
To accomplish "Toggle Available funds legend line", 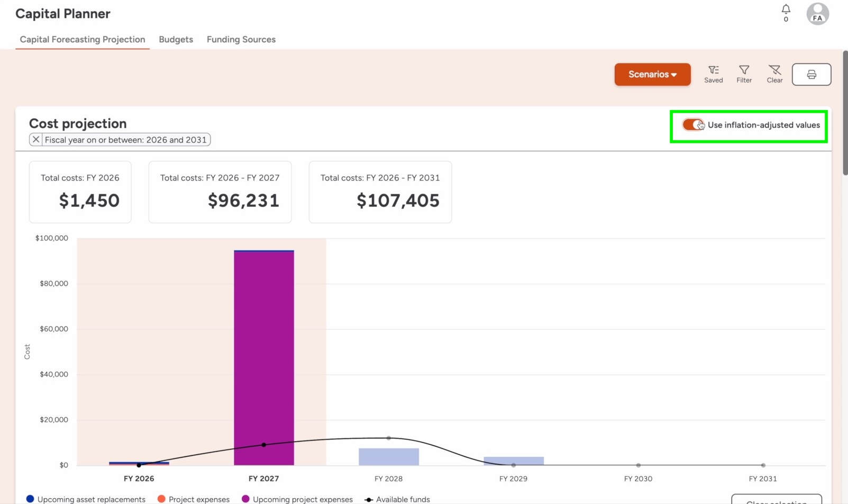I will coord(397,499).
